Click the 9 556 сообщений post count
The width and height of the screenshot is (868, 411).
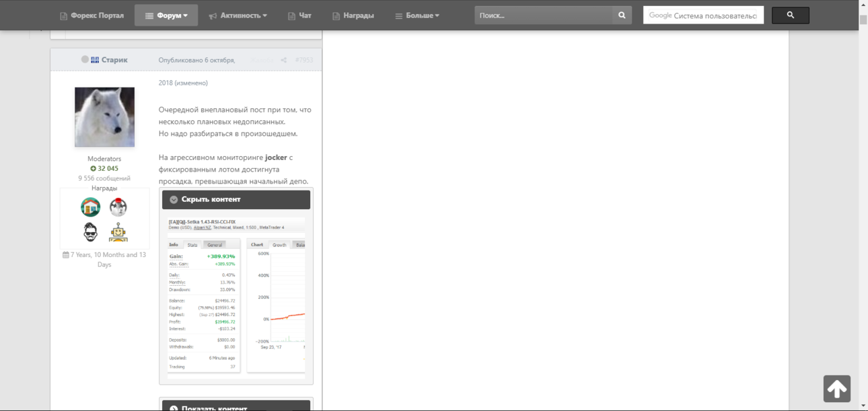point(104,179)
